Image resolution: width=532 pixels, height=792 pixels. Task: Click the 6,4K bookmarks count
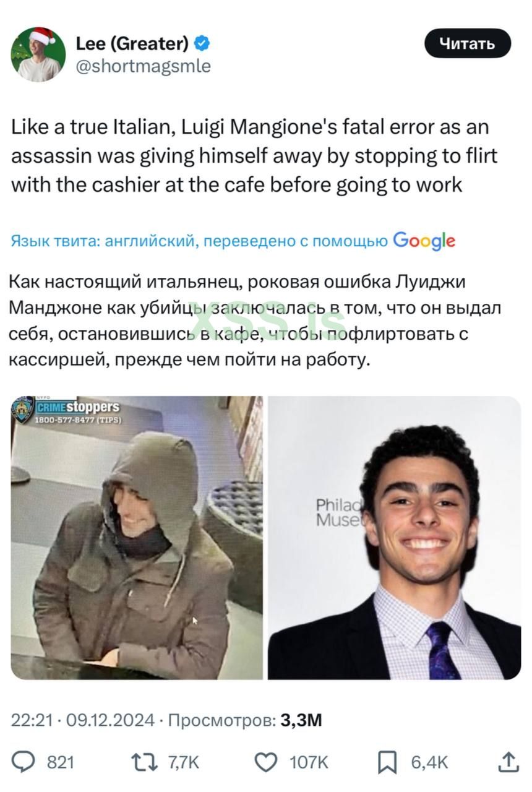[x=430, y=762]
